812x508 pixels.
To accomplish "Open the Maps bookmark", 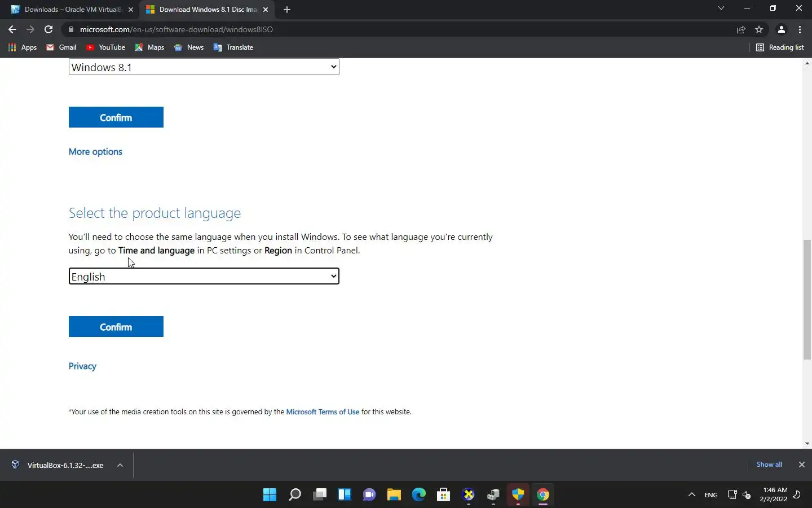I will click(149, 47).
